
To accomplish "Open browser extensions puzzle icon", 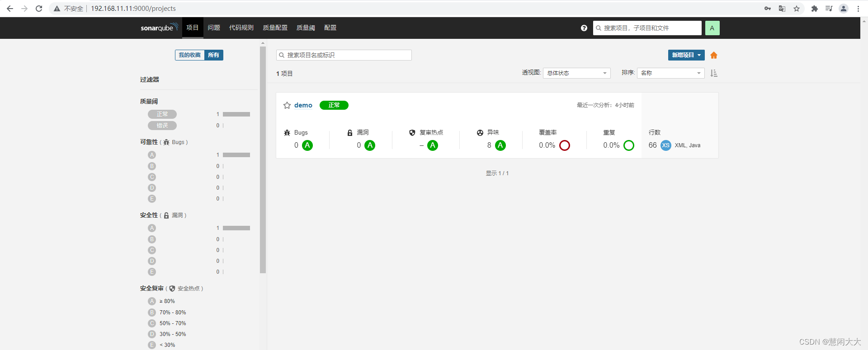I will [x=815, y=9].
